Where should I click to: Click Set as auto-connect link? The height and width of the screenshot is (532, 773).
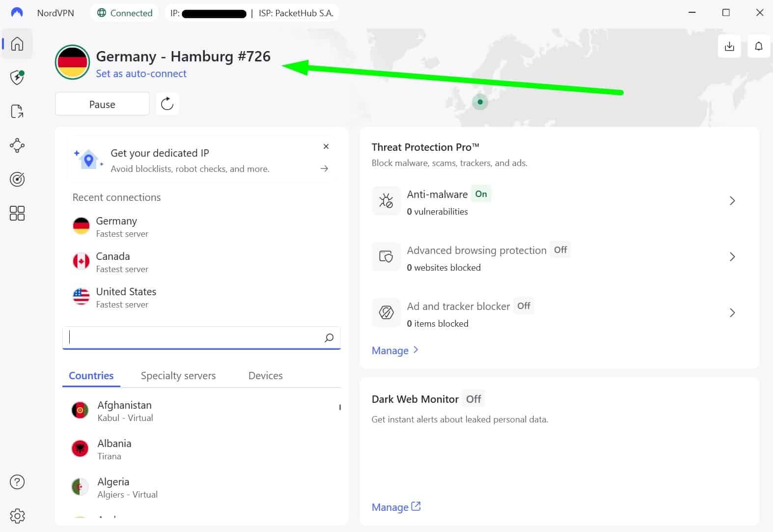click(141, 74)
